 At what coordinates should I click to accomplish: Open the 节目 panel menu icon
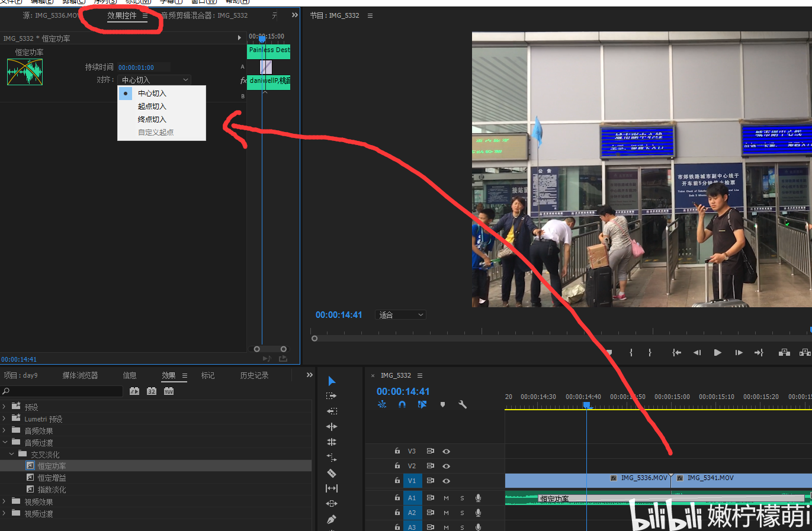click(x=370, y=16)
